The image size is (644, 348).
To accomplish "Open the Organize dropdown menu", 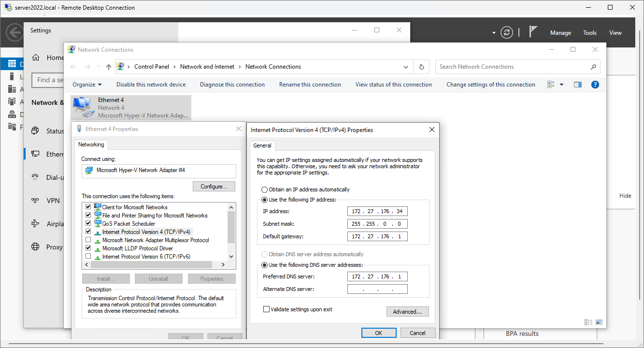I will [x=87, y=85].
